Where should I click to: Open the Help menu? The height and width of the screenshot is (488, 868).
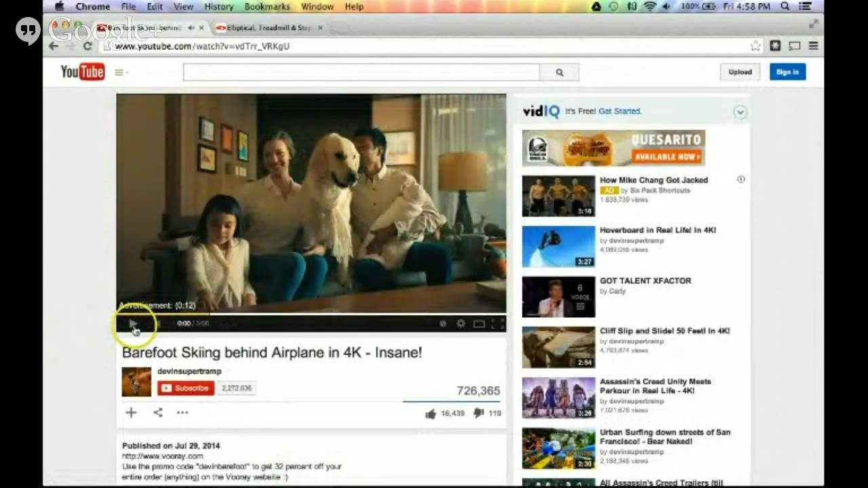pyautogui.click(x=354, y=6)
